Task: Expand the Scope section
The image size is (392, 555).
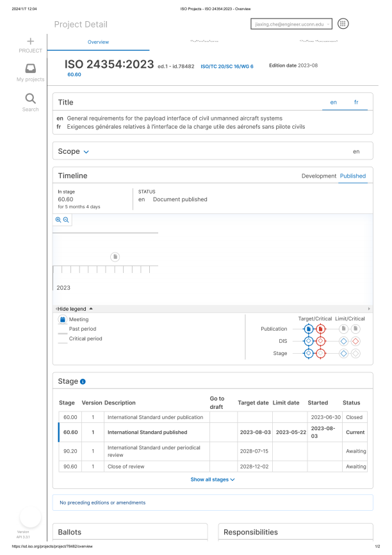Action: click(86, 152)
